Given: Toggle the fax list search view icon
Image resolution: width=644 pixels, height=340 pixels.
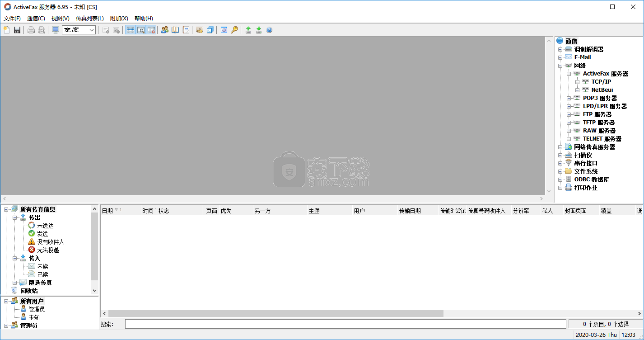Looking at the screenshot, I should (140, 30).
